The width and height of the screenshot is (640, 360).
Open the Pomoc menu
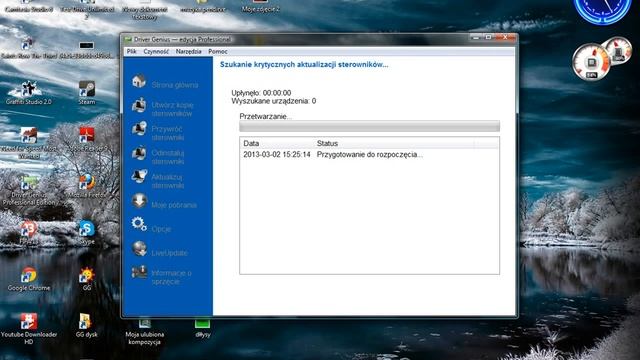point(218,51)
